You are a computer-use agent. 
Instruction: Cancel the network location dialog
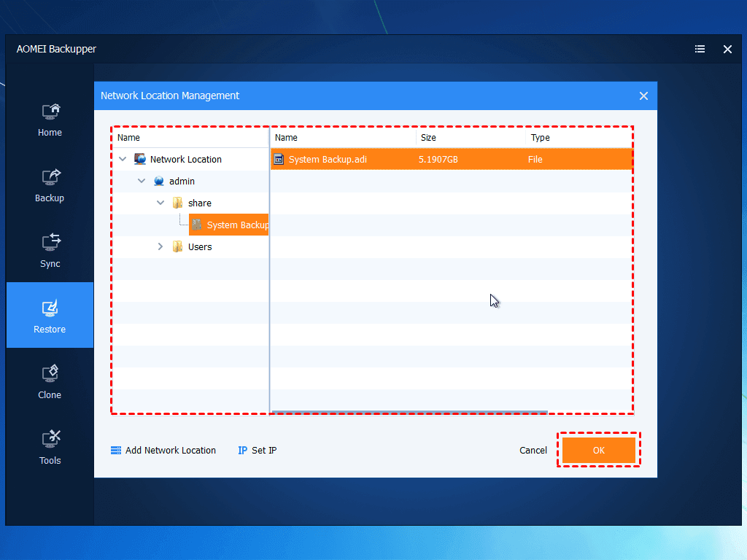pos(533,451)
